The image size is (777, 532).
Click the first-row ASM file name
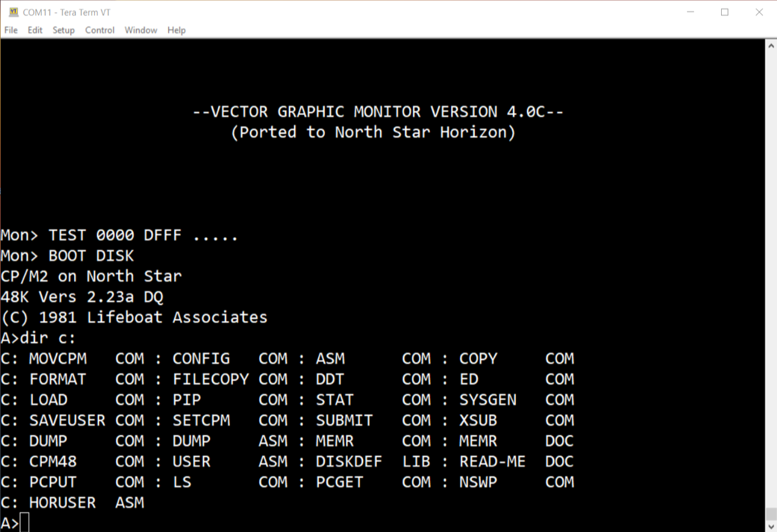330,359
